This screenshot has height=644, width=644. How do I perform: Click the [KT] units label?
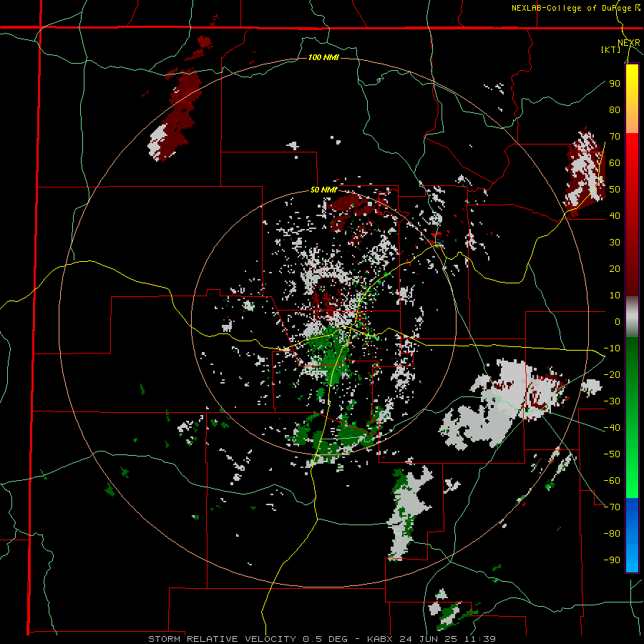coord(611,49)
